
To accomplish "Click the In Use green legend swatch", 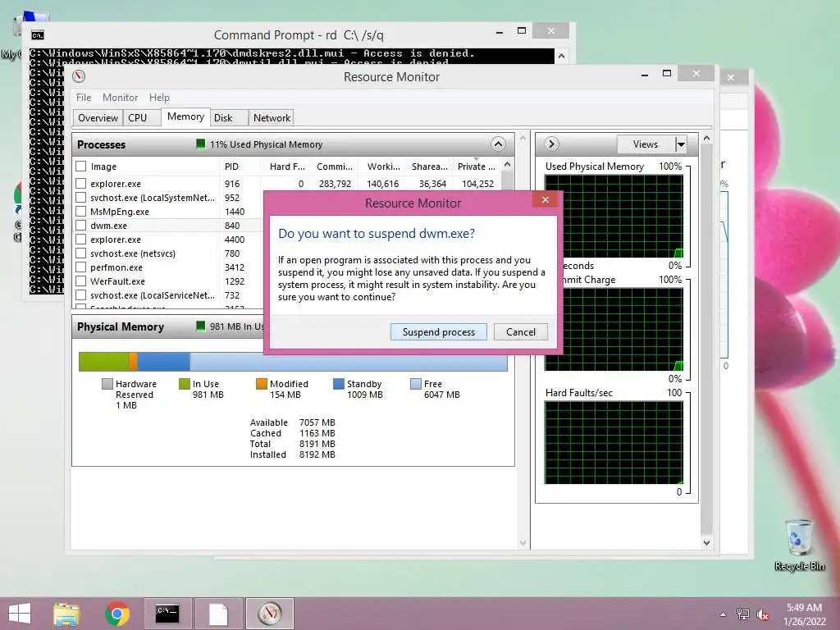I will point(185,384).
